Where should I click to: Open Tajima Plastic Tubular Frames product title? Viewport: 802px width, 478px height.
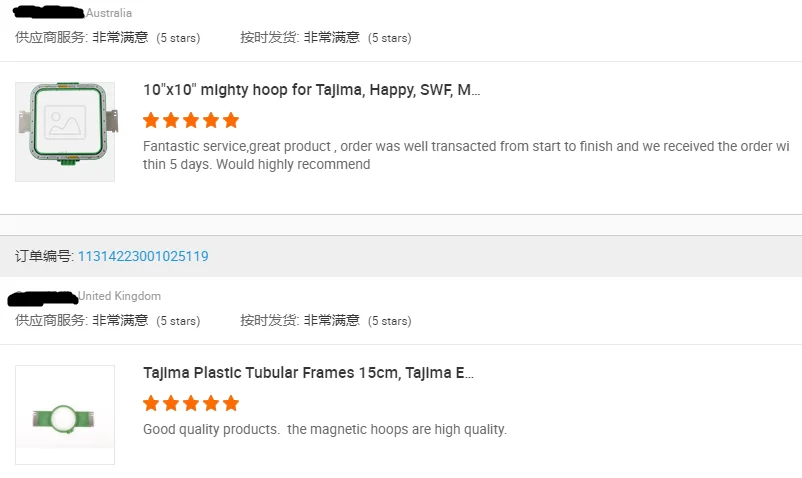(308, 373)
